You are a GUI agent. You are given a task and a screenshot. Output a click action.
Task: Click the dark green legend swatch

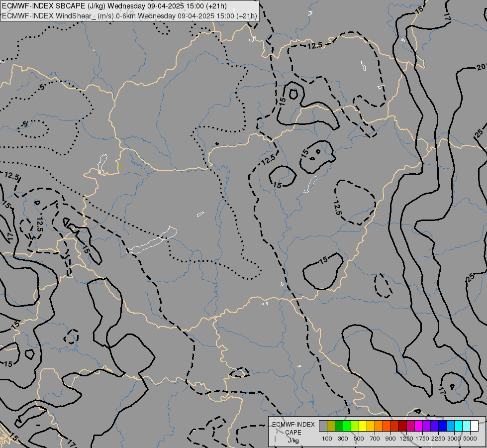click(339, 426)
